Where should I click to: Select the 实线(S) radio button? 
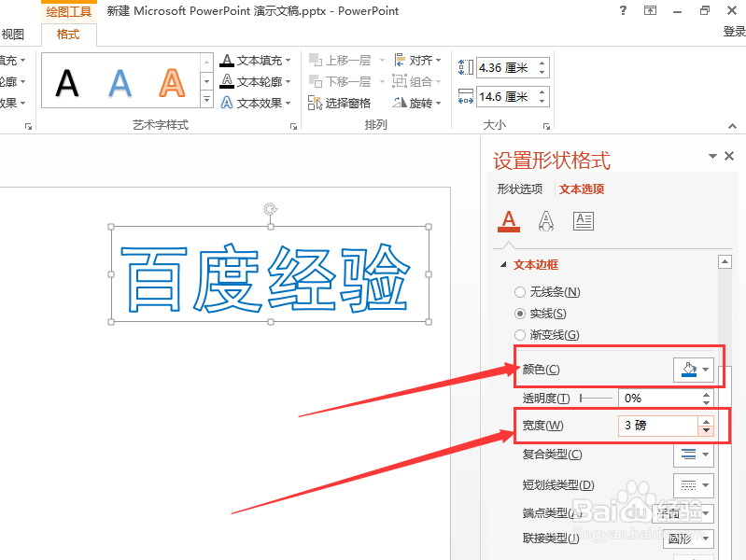pos(520,314)
